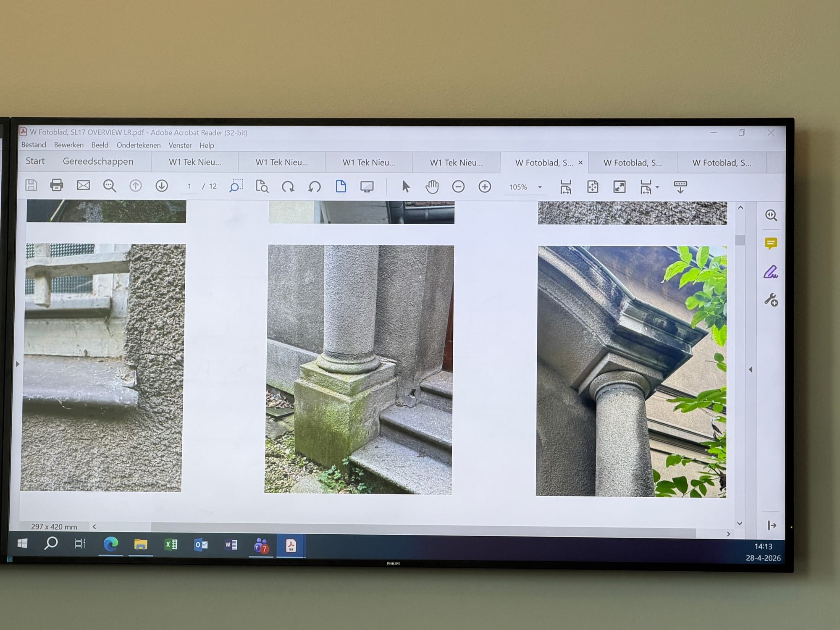Collapse the right tools pane arrow
The image size is (840, 630).
coord(751,370)
